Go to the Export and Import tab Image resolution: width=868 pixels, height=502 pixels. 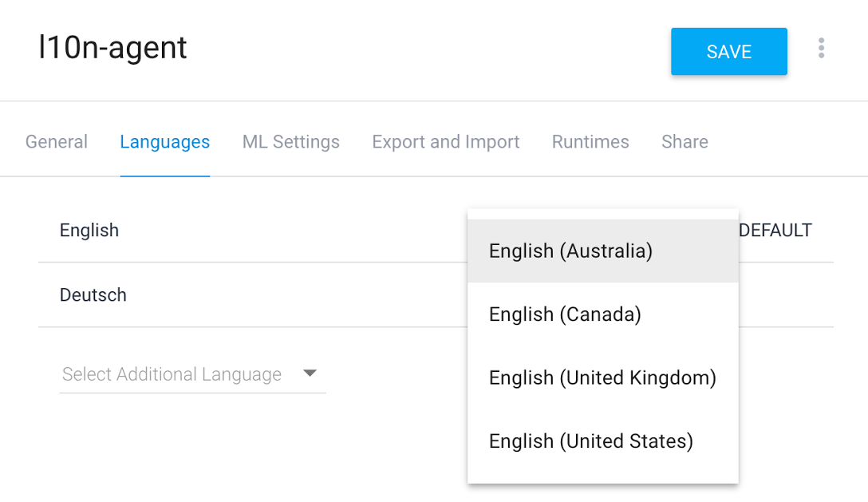tap(445, 142)
